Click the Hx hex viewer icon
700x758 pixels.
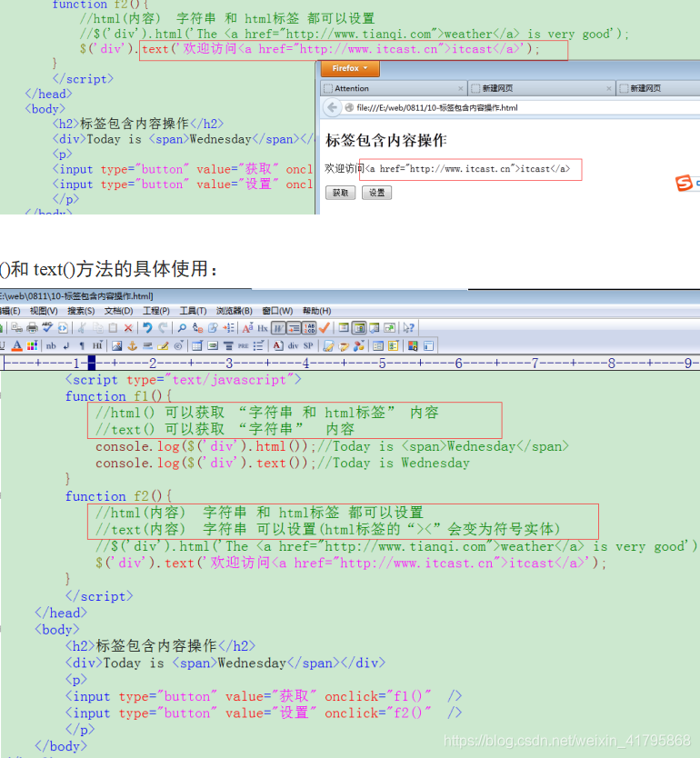coord(263,328)
